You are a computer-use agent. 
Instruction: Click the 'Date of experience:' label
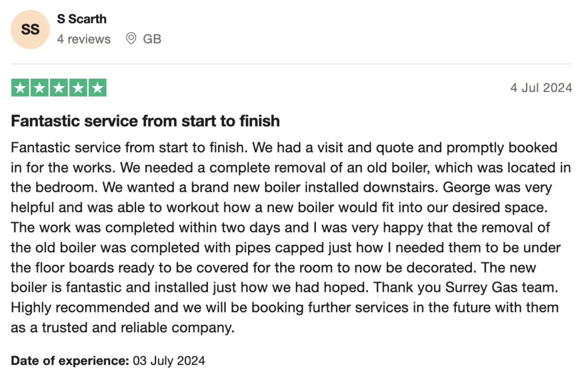[x=70, y=361]
